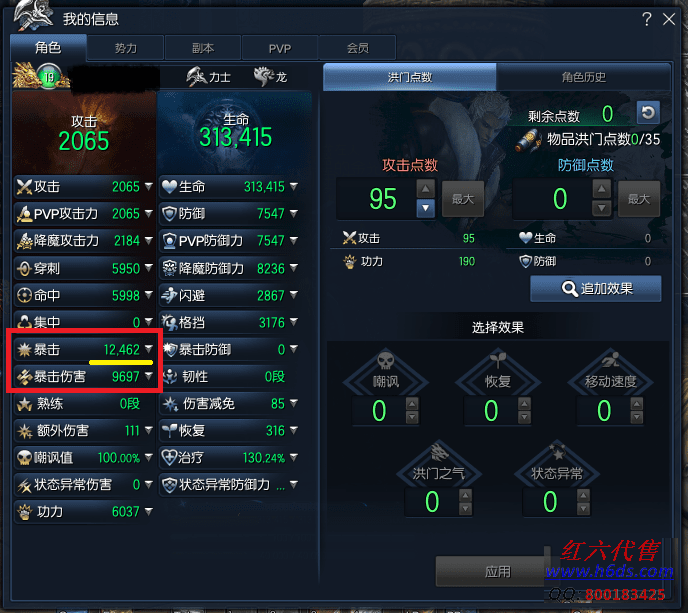Select the 恢复 sprout effect icon
Viewport: 688px width, 613px height.
click(x=498, y=361)
